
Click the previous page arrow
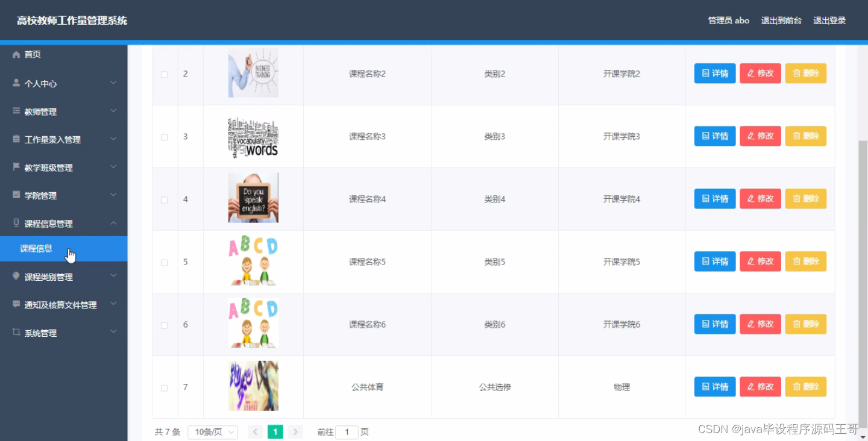tap(256, 432)
